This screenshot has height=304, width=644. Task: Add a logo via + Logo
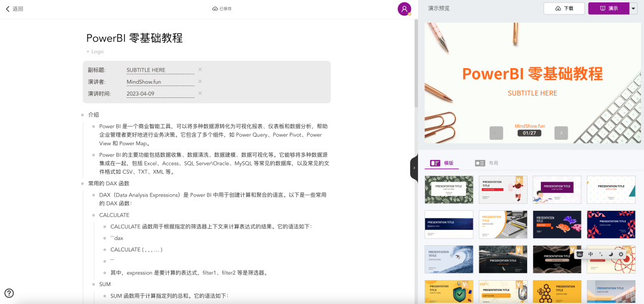click(95, 51)
